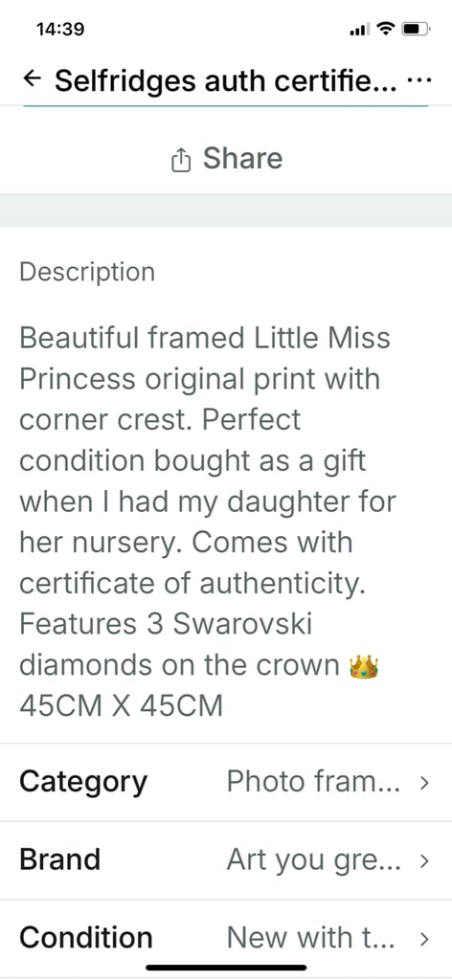Tap the Wi-Fi status icon
Viewport: 452px width, 980px height.
[x=388, y=28]
